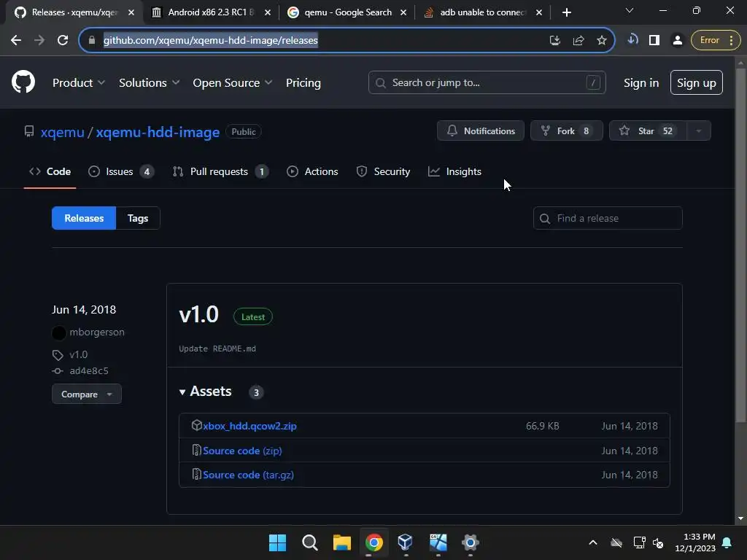Screen dimensions: 747x560
Task: Download xbox_hdd.qcow2.zip
Action: (x=249, y=426)
